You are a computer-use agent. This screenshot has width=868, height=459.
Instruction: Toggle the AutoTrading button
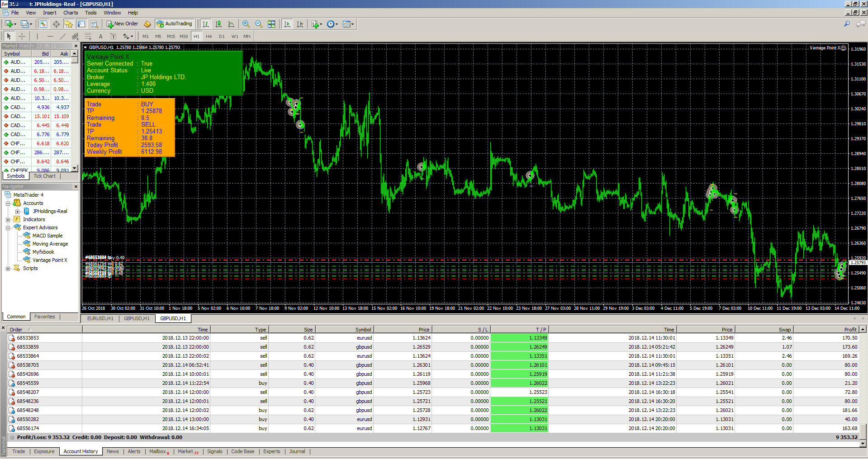tap(175, 24)
